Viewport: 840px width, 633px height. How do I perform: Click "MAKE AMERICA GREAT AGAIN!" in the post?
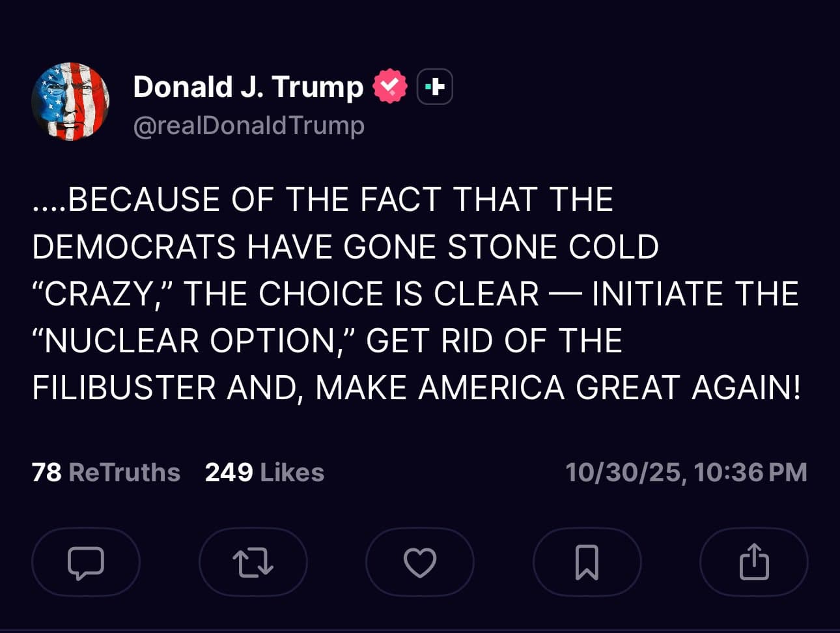558,387
